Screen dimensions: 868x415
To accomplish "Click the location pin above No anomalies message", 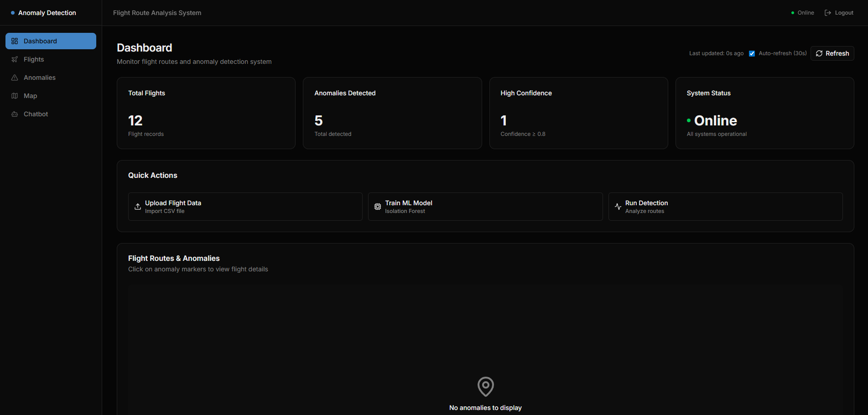I will click(485, 386).
